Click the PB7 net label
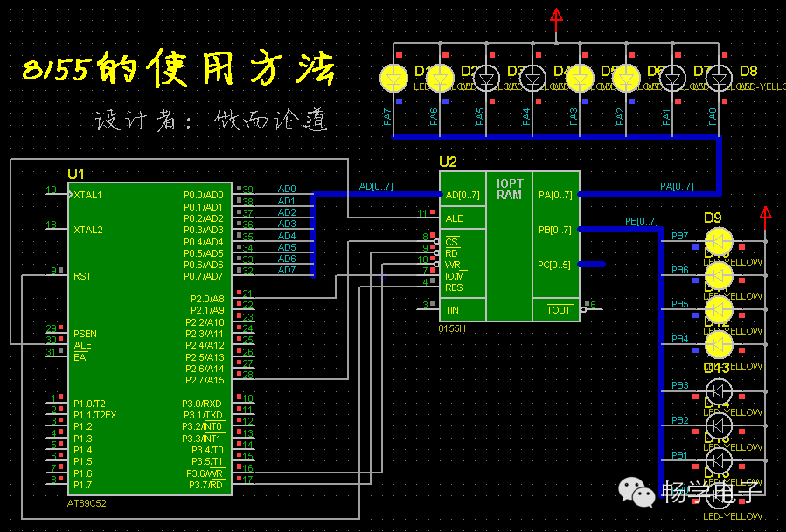Image resolution: width=786 pixels, height=532 pixels. 679,236
